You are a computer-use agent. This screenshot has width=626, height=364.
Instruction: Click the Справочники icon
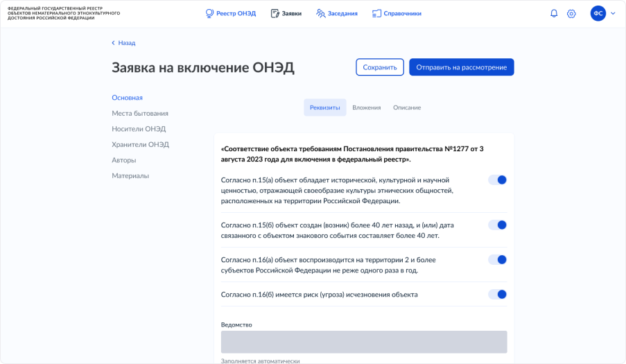tap(376, 14)
